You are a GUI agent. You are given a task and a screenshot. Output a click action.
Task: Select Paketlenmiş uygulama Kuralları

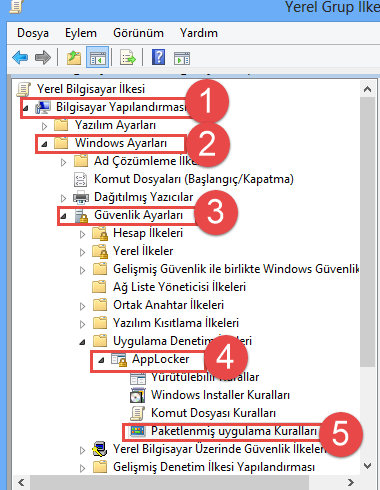tap(234, 431)
